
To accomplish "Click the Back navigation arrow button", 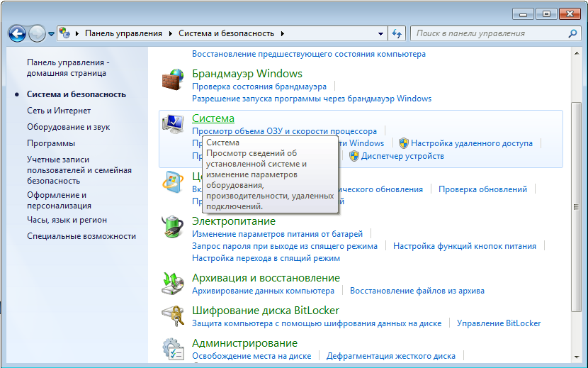I will 17,34.
